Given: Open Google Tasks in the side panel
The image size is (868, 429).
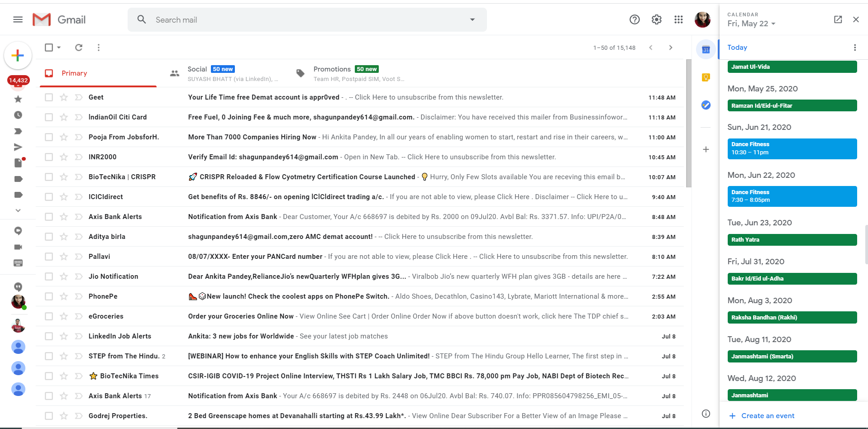Looking at the screenshot, I should [x=706, y=105].
